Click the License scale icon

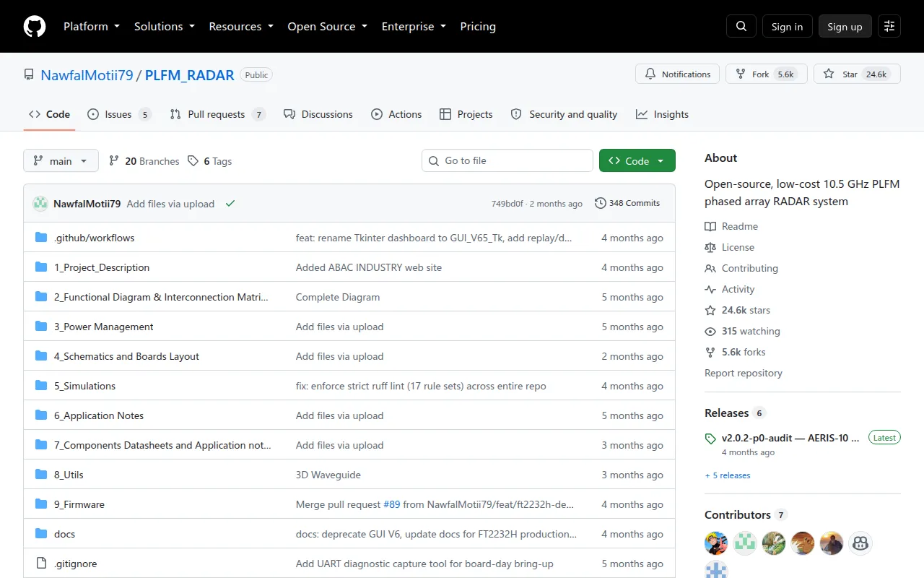[710, 247]
